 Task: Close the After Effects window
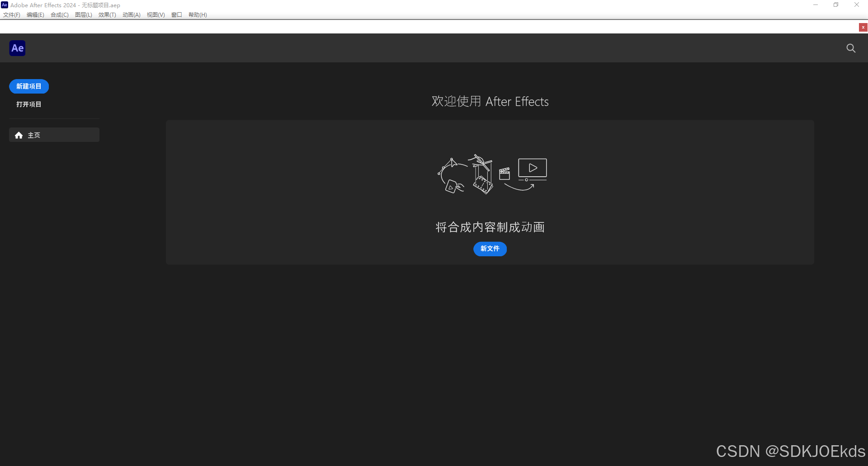pos(857,5)
